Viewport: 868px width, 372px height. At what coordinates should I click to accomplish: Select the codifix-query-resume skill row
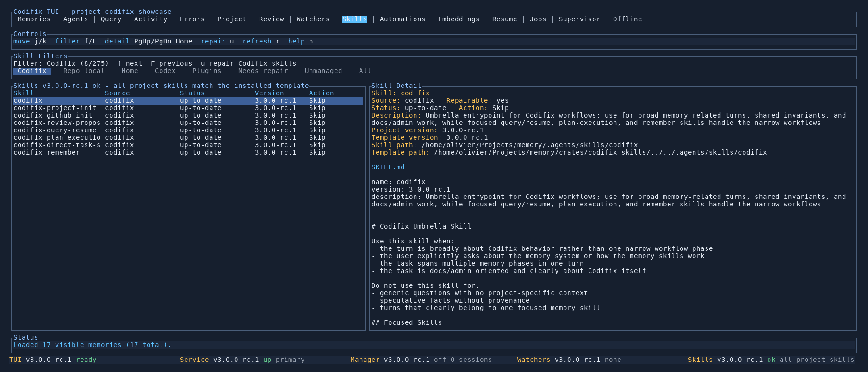tap(188, 130)
